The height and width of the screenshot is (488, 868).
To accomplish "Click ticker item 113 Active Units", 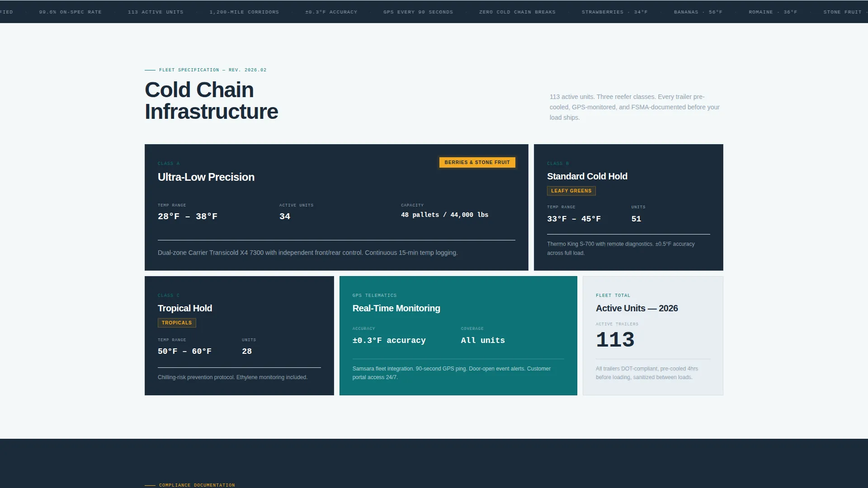I will coord(156,12).
